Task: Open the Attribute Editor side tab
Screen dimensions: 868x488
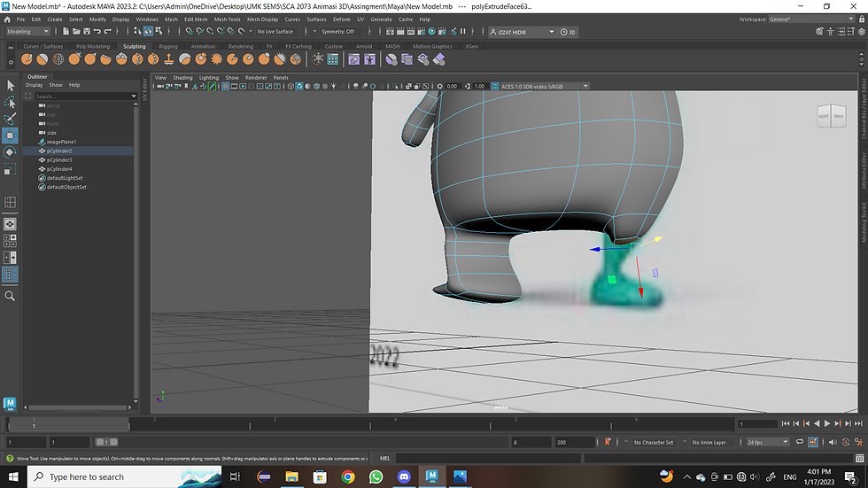Action: tap(864, 170)
